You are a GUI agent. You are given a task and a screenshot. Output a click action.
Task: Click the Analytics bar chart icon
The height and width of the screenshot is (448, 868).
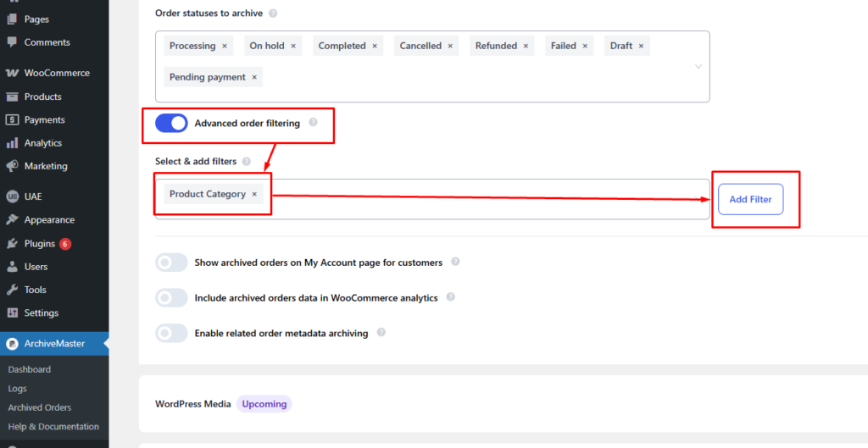pos(12,143)
